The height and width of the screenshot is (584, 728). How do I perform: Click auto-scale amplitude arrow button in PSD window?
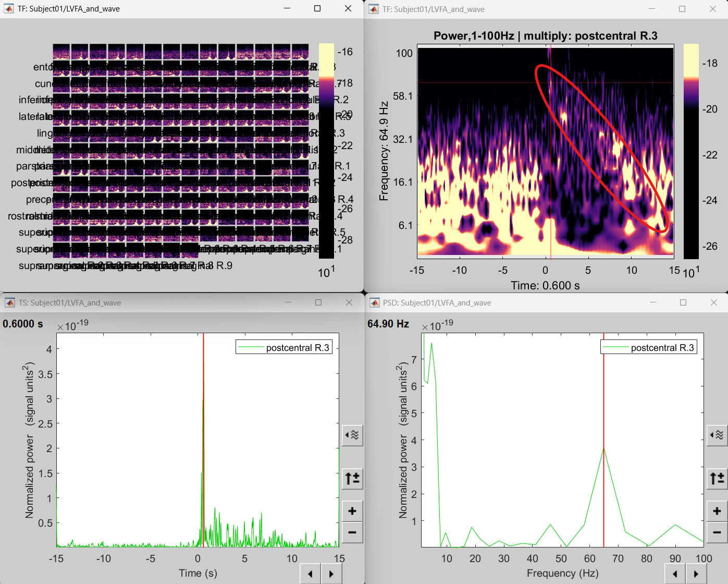click(x=717, y=478)
